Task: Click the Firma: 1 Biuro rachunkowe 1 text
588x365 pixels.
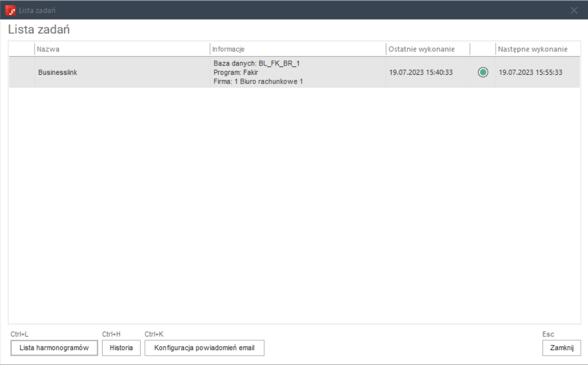Action: pyautogui.click(x=258, y=81)
